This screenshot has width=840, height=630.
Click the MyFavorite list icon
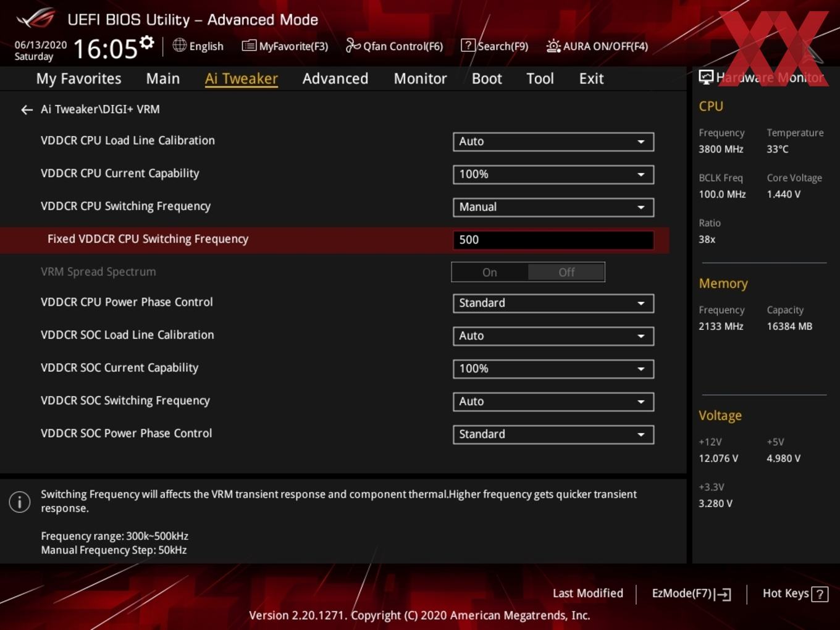click(249, 46)
